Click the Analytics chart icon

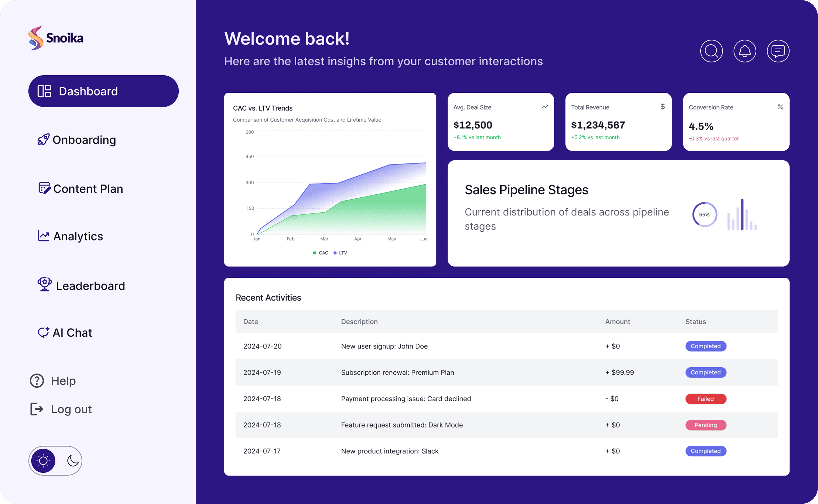pos(43,236)
